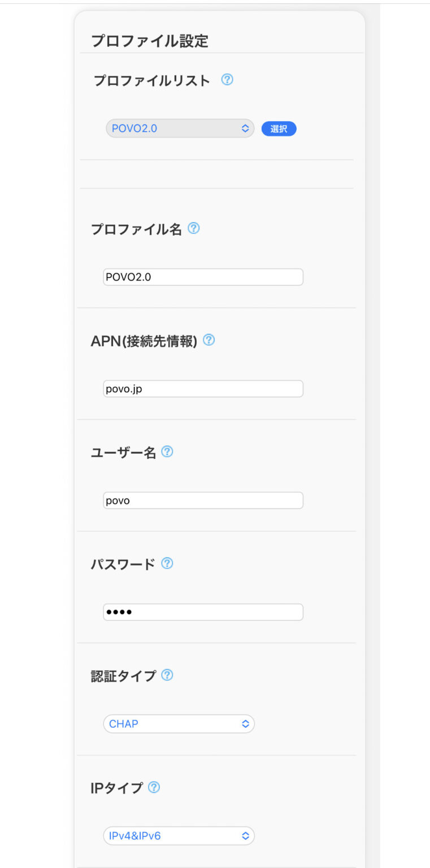Click help icon beside プロファイルリスト
The height and width of the screenshot is (868, 430).
coord(227,80)
